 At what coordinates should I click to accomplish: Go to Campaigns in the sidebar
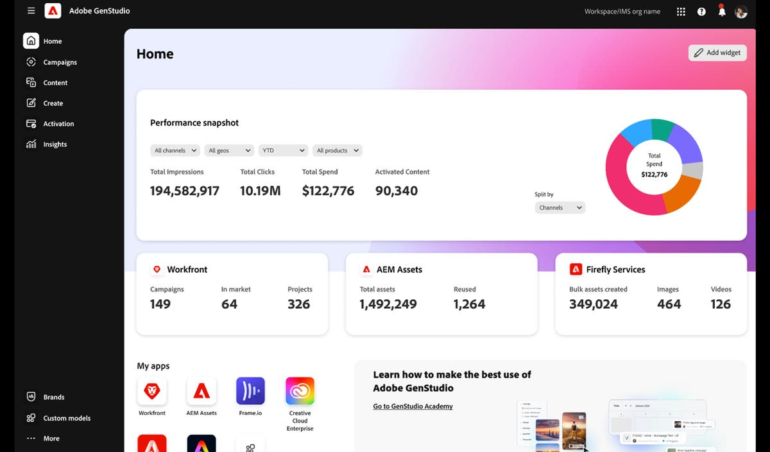point(60,62)
